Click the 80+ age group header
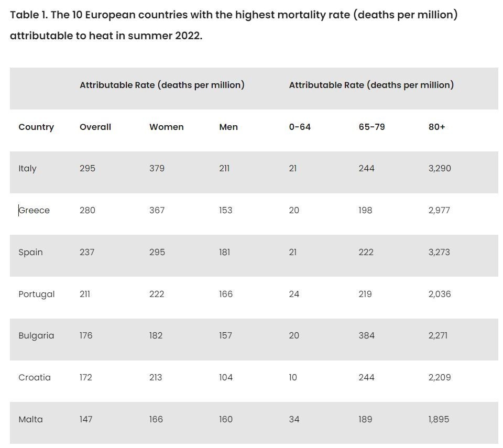503x448 pixels. [436, 127]
